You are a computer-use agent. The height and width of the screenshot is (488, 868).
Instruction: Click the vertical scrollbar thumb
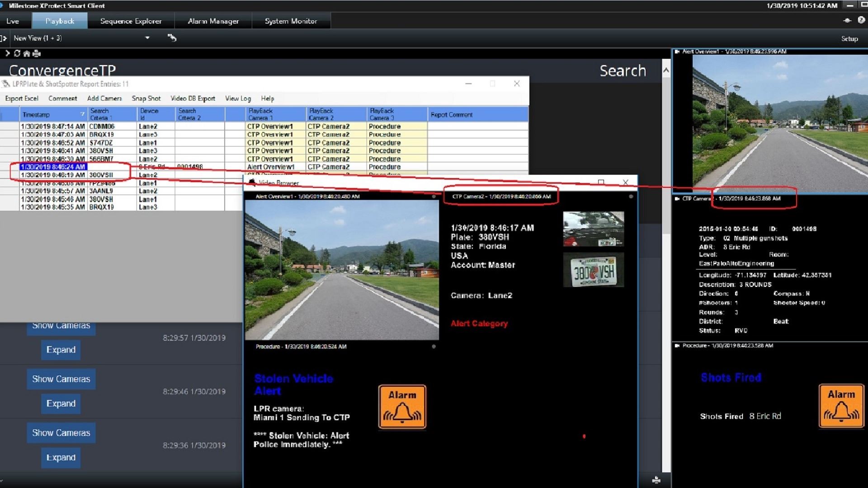666,156
